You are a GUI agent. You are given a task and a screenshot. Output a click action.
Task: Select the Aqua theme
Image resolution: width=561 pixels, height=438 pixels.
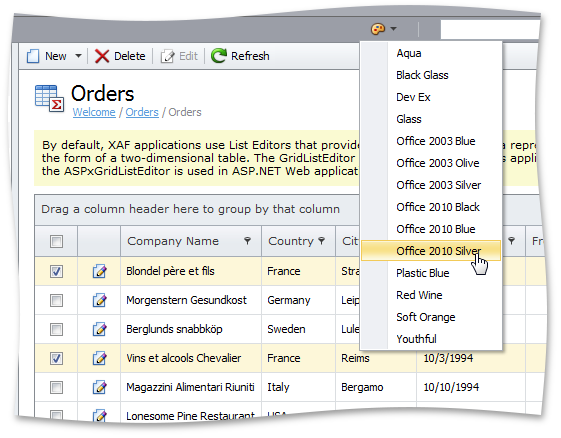pyautogui.click(x=431, y=53)
